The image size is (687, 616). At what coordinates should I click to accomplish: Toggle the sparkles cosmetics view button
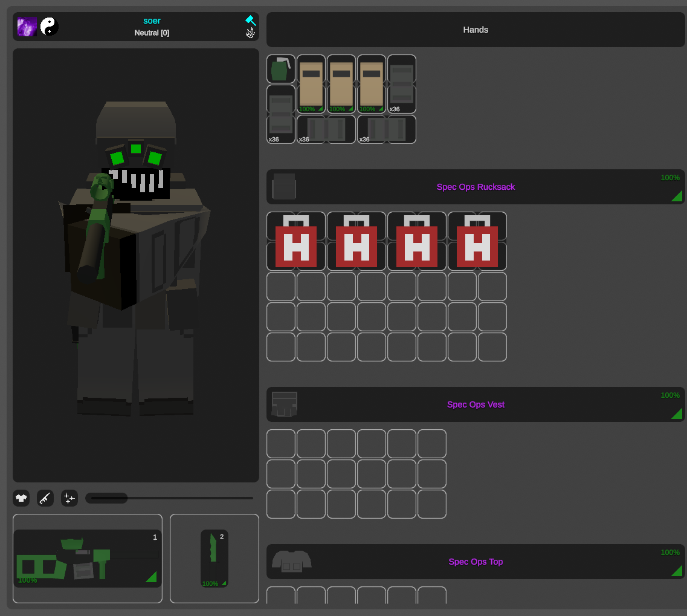69,498
